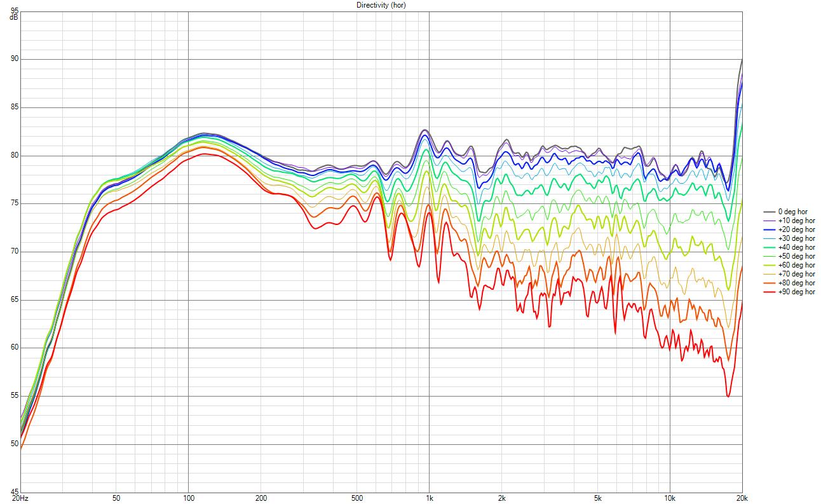This screenshot has height=504, width=821.
Task: Click the 75 dB level axis label
Action: (x=14, y=203)
